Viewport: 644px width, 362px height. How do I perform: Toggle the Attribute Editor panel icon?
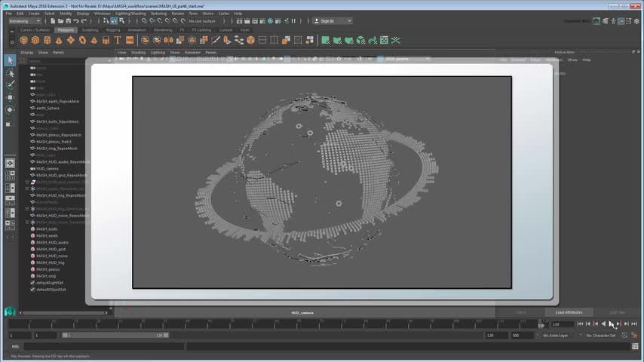pos(621,21)
